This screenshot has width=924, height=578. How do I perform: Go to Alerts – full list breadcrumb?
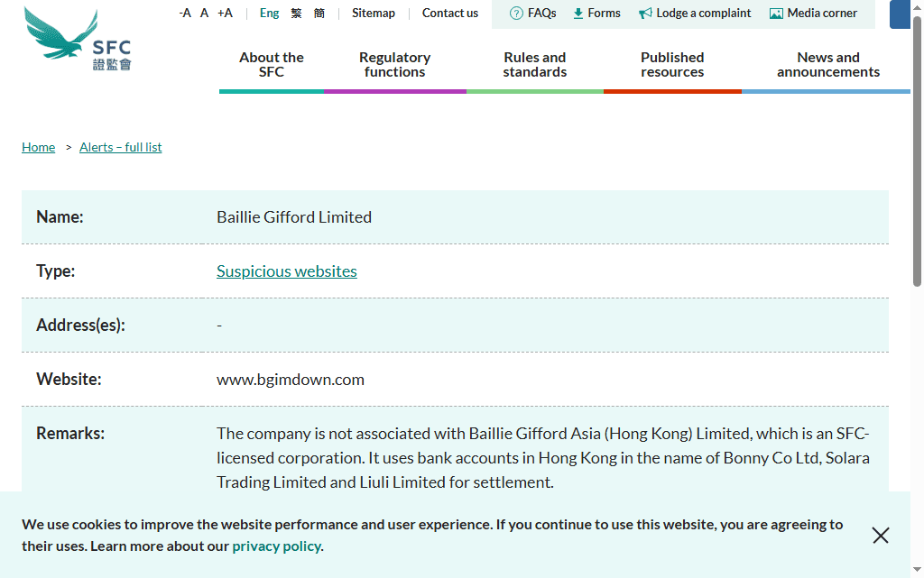[121, 147]
